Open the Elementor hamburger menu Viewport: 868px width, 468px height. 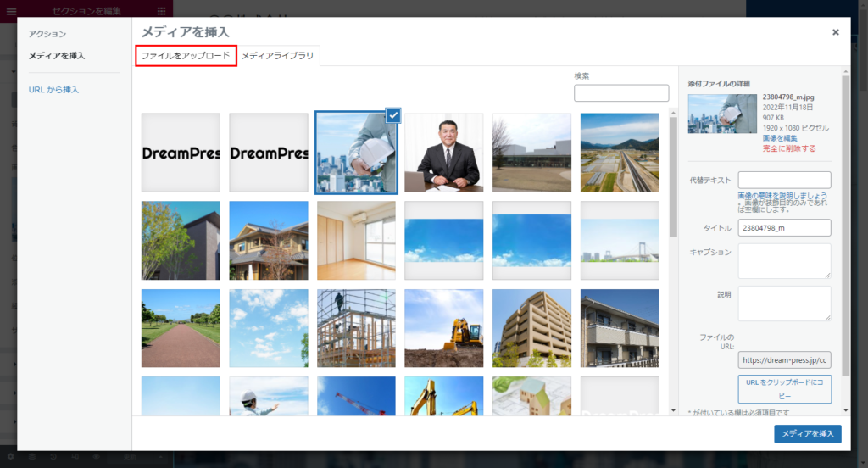point(11,11)
